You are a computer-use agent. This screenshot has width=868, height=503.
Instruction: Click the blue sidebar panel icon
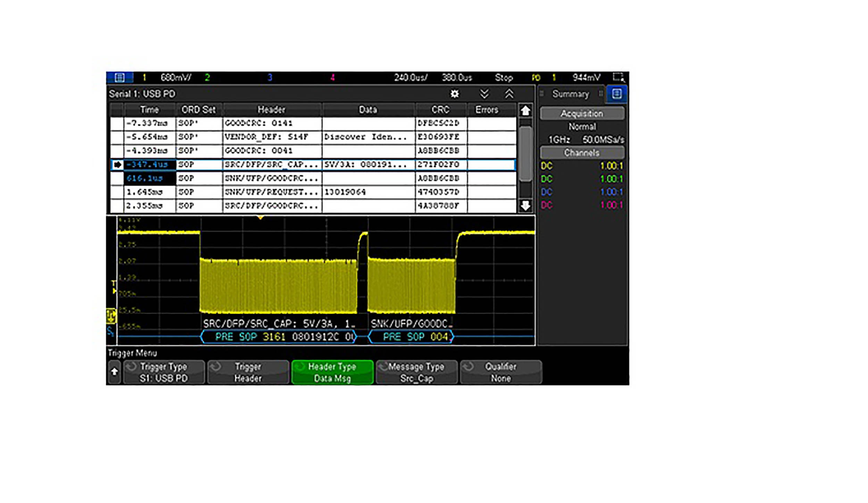point(617,94)
